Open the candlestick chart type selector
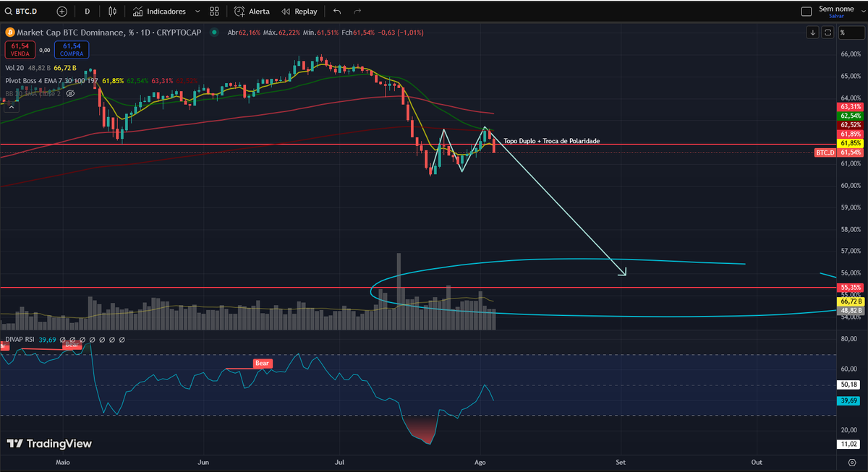This screenshot has width=868, height=472. [111, 12]
